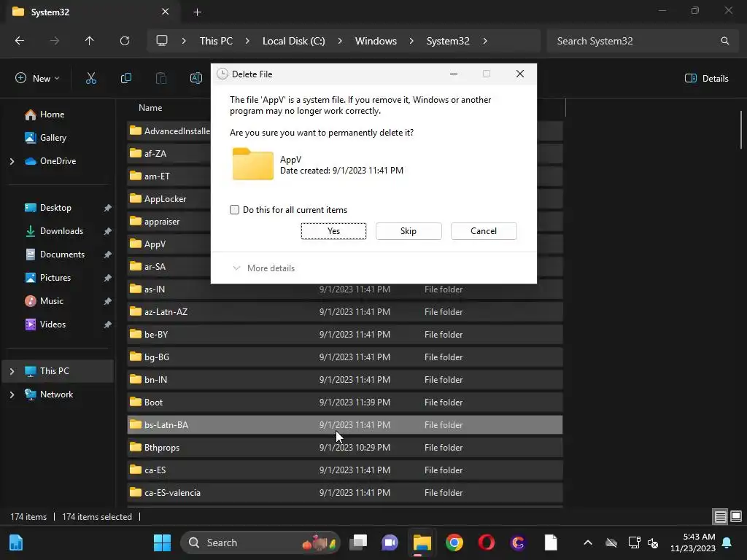Select the ca-ES-valencia folder
This screenshot has height=560, width=747.
(x=344, y=493)
